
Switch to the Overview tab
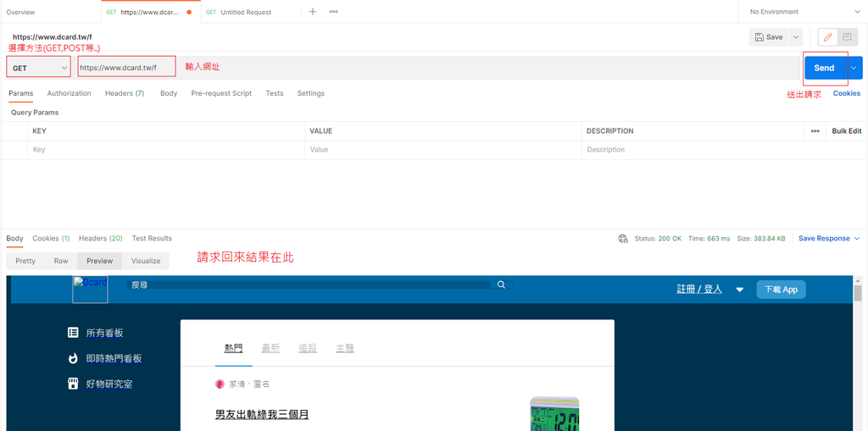[x=20, y=12]
